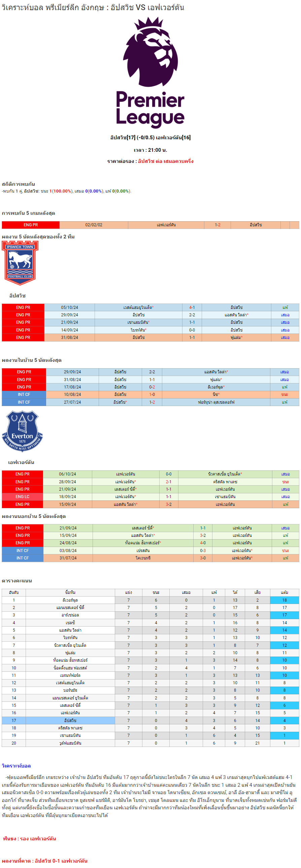This screenshot has width=301, height=868.
Task: Click the red handicap odds text under kickoff time
Action: [166, 161]
